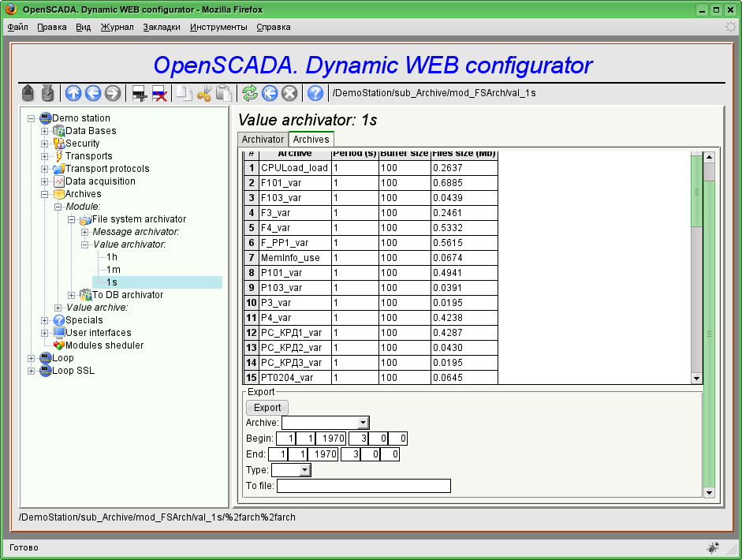Click the To DB archivator icon

pyautogui.click(x=85, y=295)
